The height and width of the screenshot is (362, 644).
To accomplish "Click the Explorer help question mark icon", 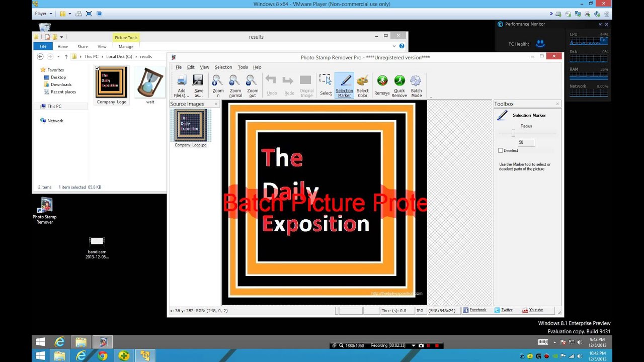I will tap(401, 46).
